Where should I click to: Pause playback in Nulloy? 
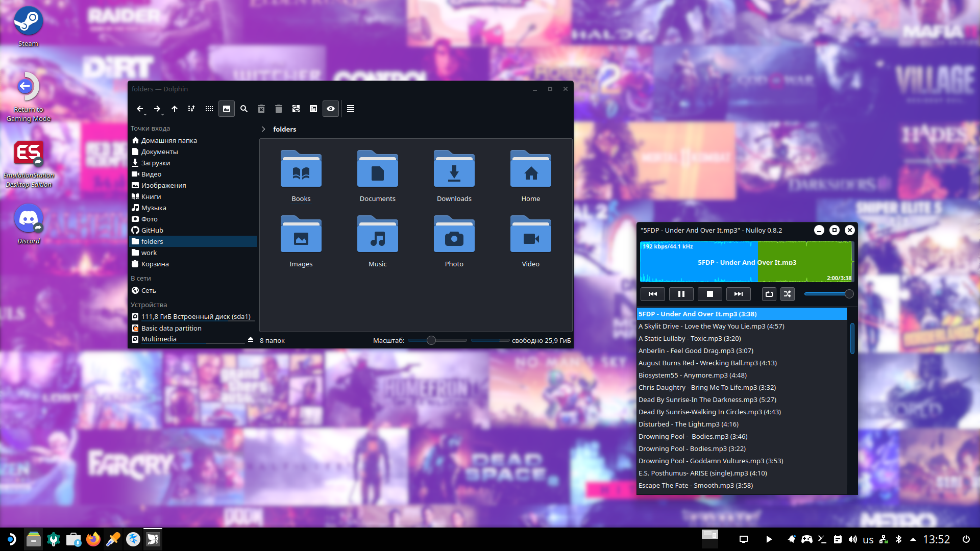(681, 294)
